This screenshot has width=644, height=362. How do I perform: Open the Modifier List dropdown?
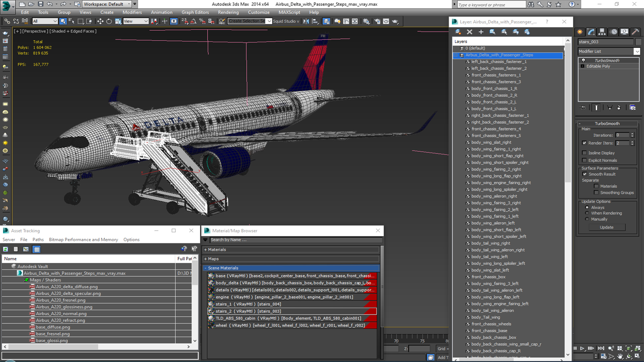[637, 51]
